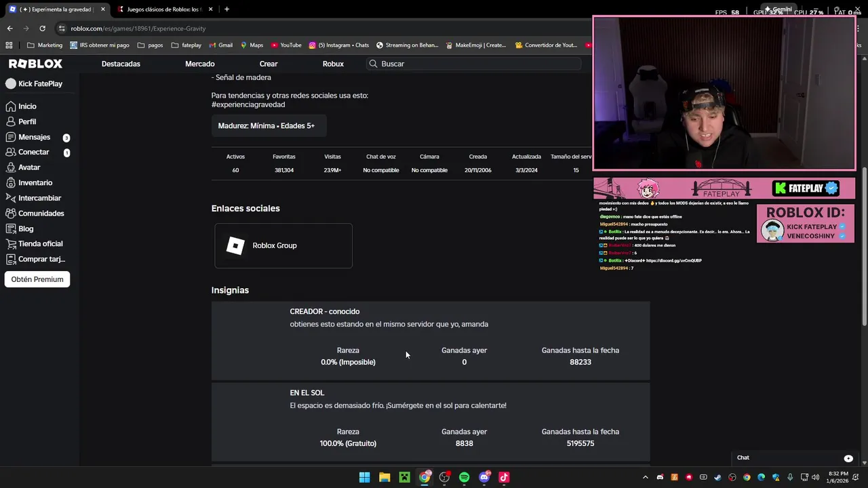This screenshot has height=488, width=868.
Task: Switch to Juegos clásicos de Roblox tab
Action: tap(163, 9)
